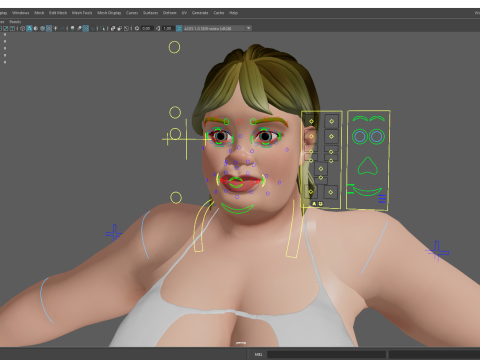Click the exposure value field 0.00
Image resolution: width=480 pixels, height=360 pixels.
(147, 28)
